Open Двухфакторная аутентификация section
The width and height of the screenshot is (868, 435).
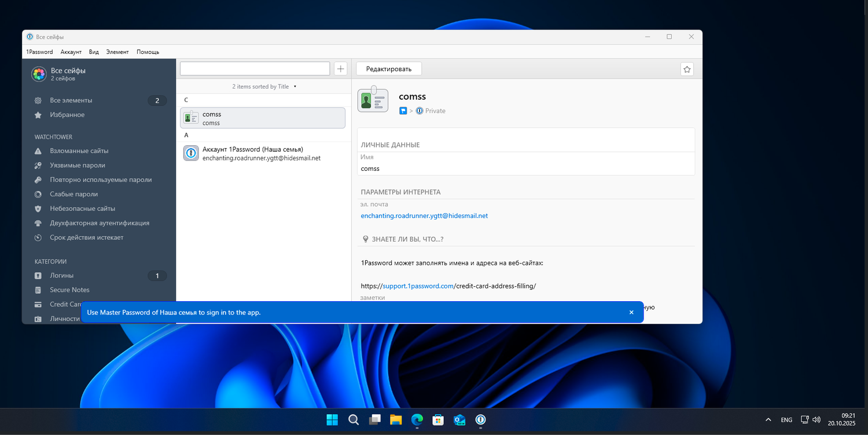(100, 223)
